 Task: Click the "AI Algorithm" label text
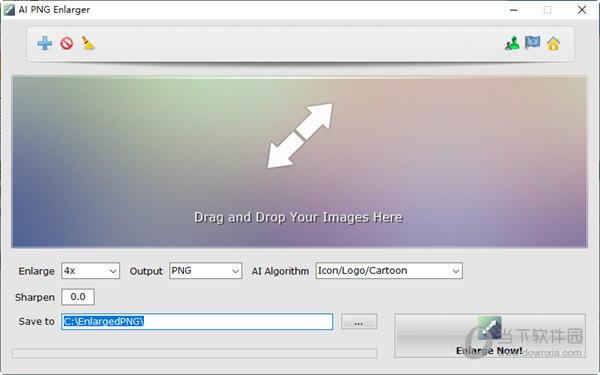coord(280,271)
